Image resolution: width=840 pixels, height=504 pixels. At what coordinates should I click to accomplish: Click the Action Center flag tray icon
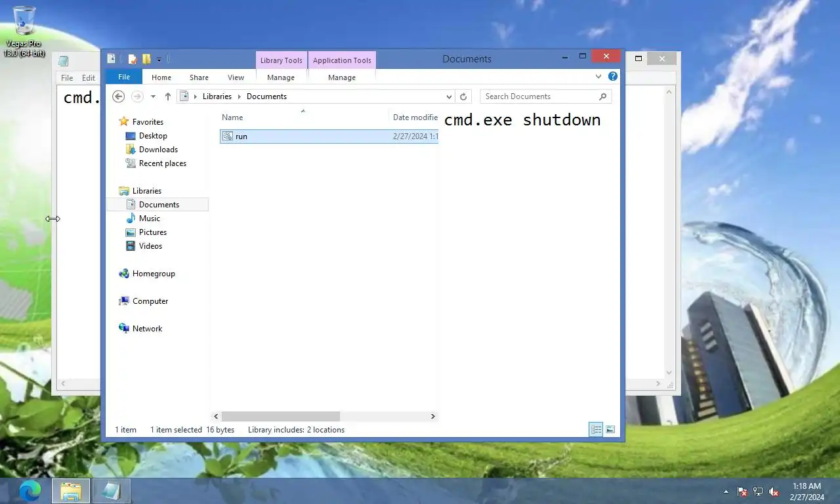click(742, 491)
